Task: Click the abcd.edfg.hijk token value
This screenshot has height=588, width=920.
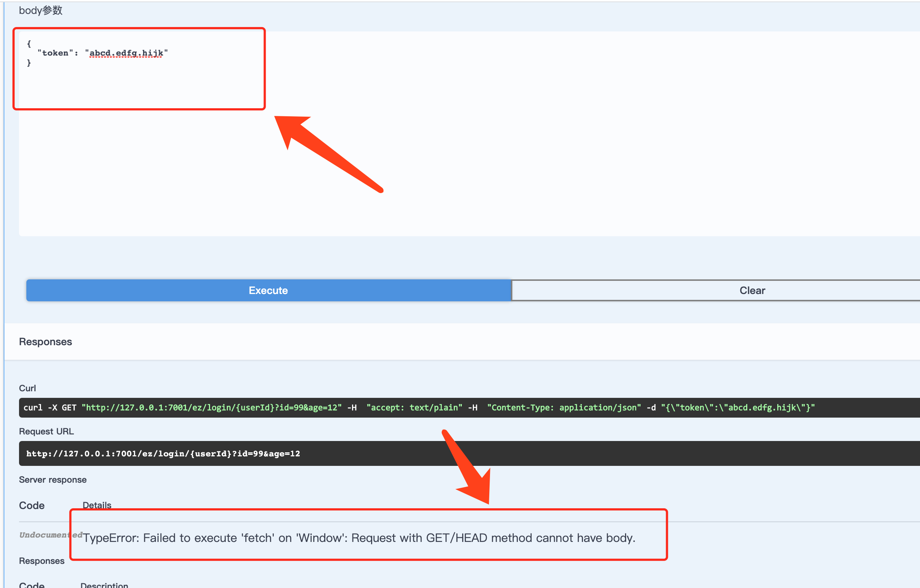Action: [126, 53]
